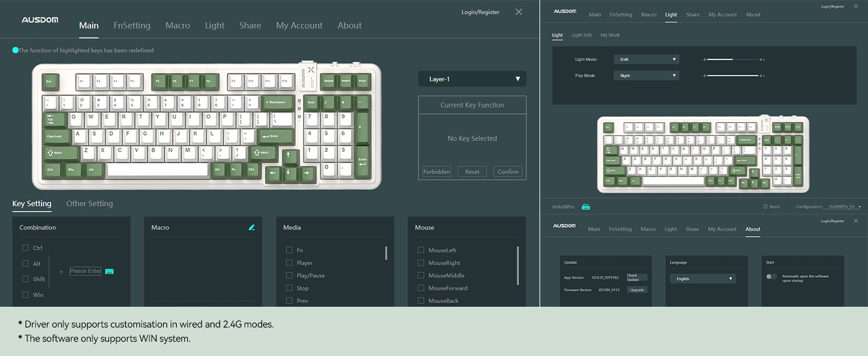Expand the Light Mode dropdown showing Drift
Image resolution: width=868 pixels, height=356 pixels.
pyautogui.click(x=646, y=59)
